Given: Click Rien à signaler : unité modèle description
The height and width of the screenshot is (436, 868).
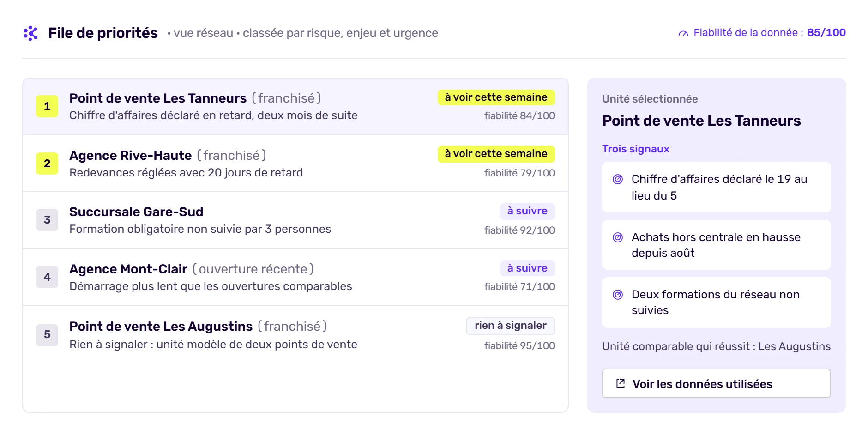Looking at the screenshot, I should pyautogui.click(x=213, y=345).
